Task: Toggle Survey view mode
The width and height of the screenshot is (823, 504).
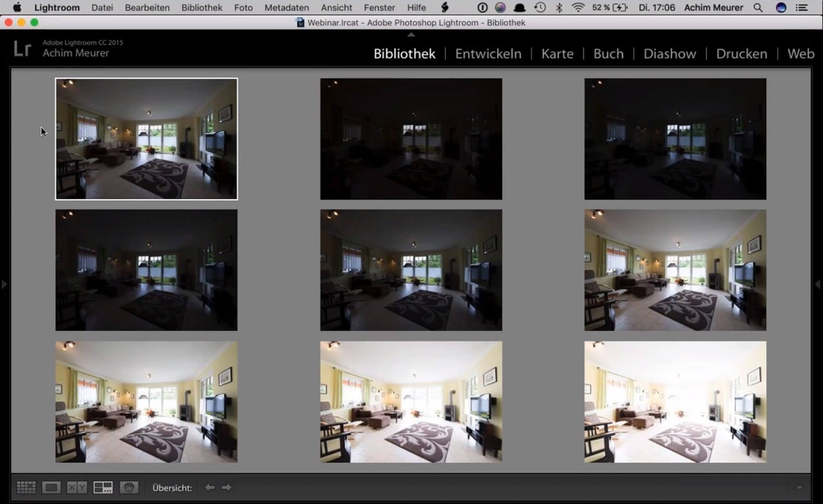Action: [103, 487]
